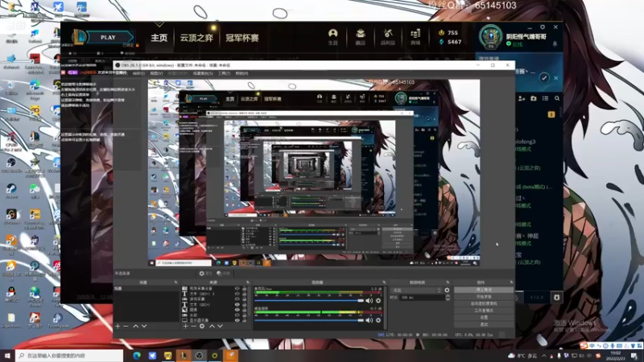Click the stop streaming button in OBS
The height and width of the screenshot is (362, 644).
tap(484, 290)
